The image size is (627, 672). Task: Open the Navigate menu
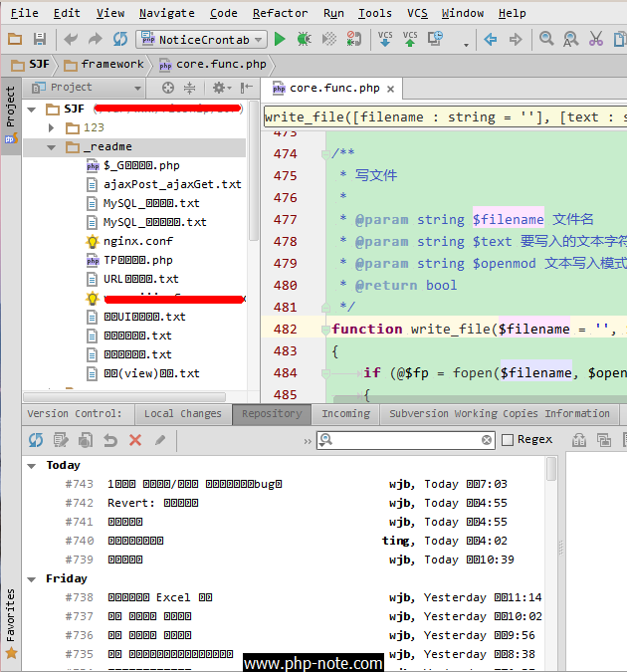[x=167, y=13]
